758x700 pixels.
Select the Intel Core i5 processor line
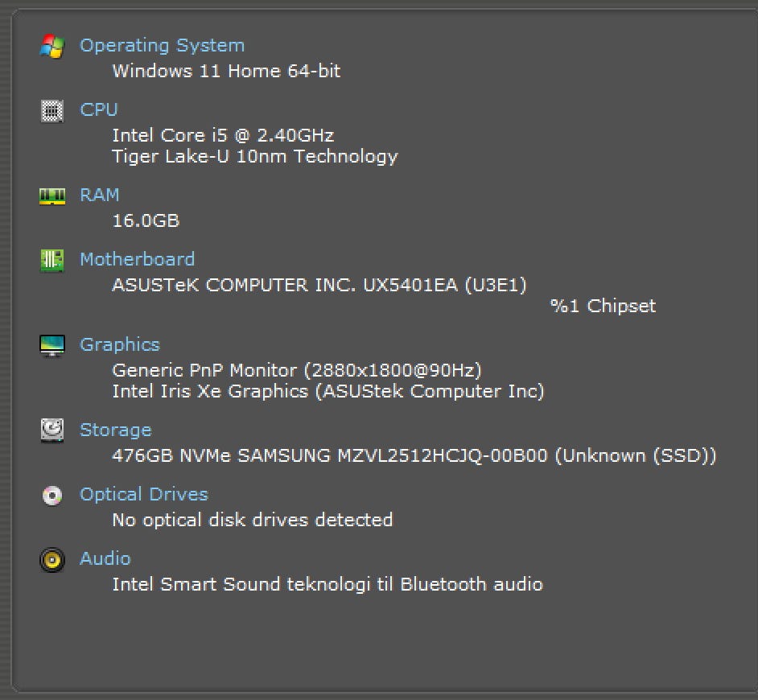click(x=223, y=135)
